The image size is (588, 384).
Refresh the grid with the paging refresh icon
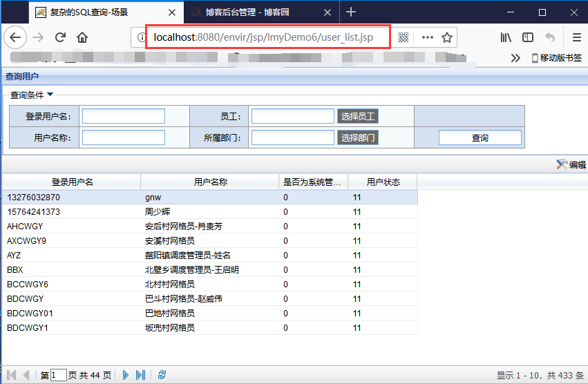click(162, 375)
